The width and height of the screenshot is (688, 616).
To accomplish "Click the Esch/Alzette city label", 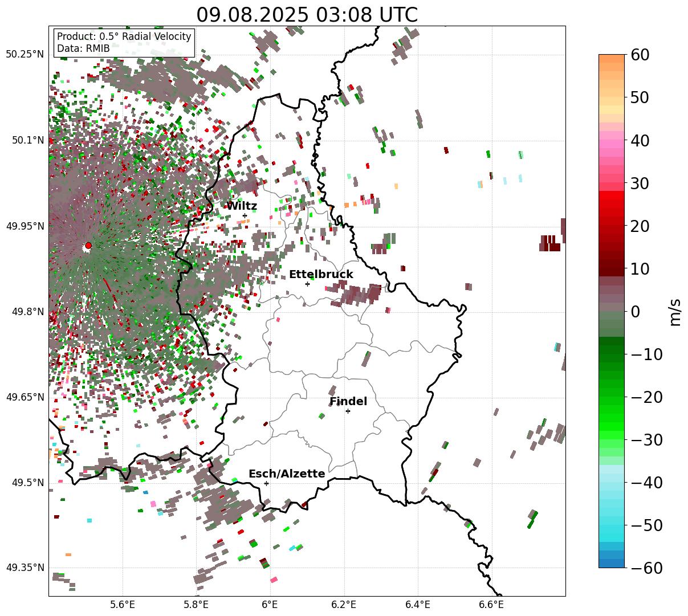I will (287, 474).
